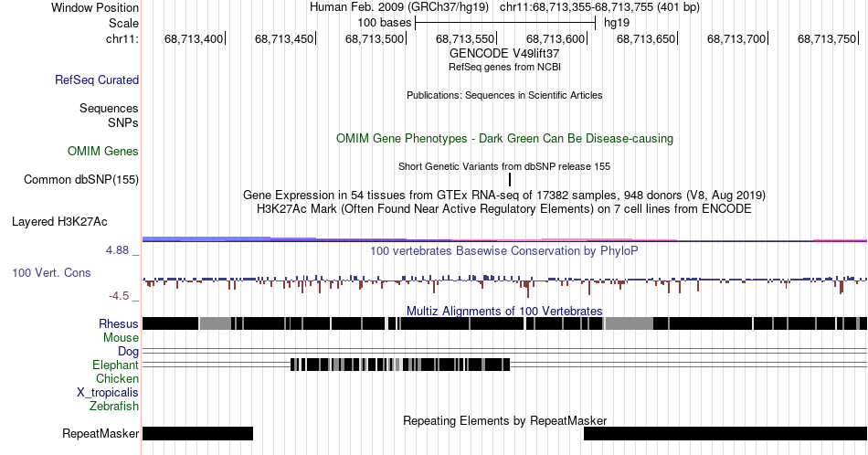This screenshot has width=868, height=455.
Task: Select the Common dbSNP(155) track label
Action: pyautogui.click(x=80, y=179)
